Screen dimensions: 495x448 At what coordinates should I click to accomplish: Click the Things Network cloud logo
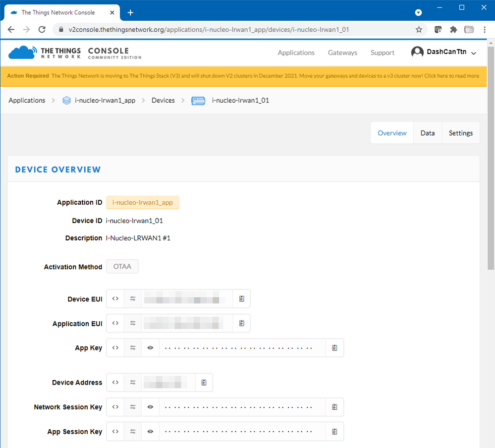22,53
